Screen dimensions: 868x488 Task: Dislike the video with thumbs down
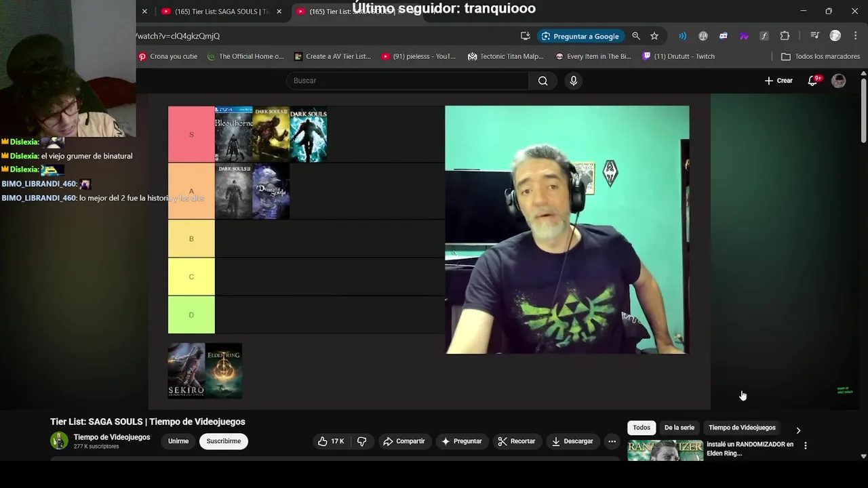[x=362, y=441]
